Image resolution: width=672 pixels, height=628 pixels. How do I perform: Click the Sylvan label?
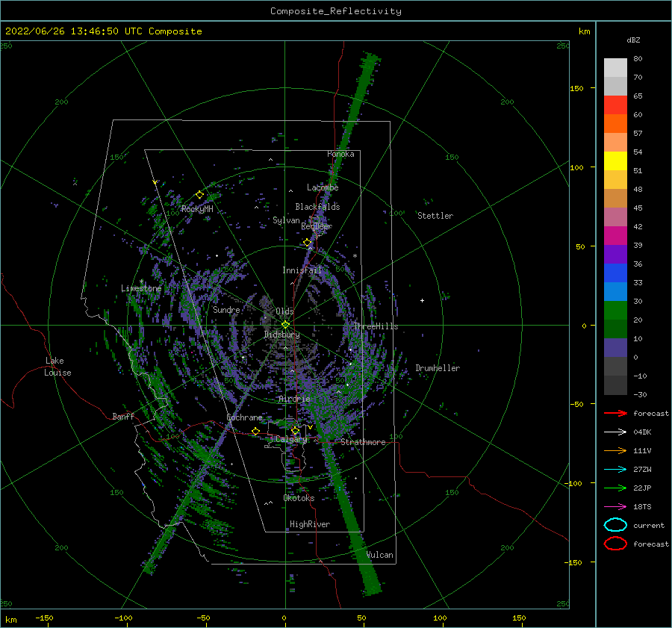click(286, 220)
